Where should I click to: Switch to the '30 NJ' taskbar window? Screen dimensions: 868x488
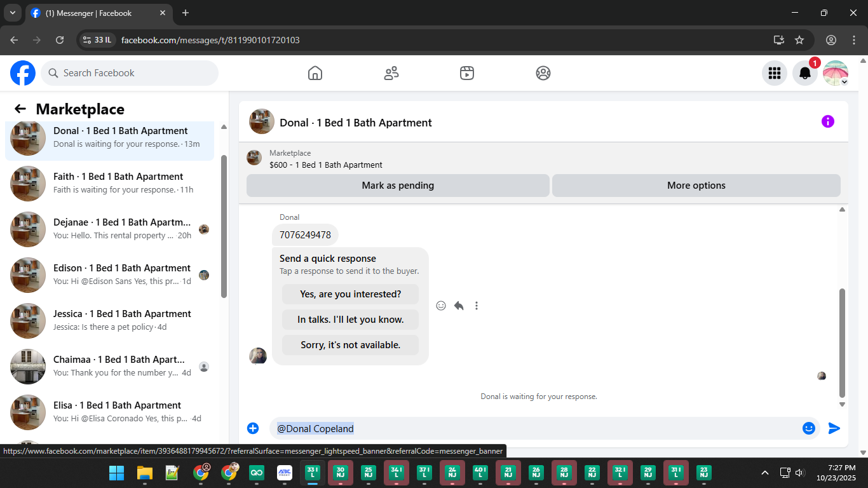341,473
